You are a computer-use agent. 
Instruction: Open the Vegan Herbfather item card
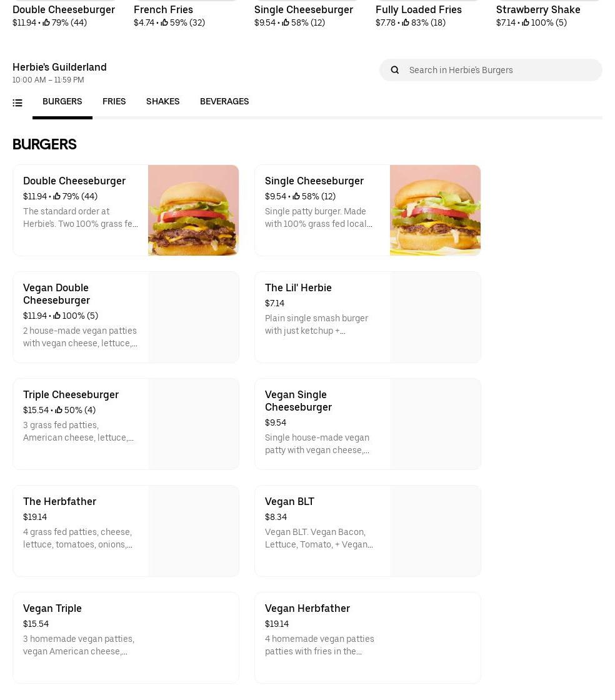pyautogui.click(x=367, y=637)
